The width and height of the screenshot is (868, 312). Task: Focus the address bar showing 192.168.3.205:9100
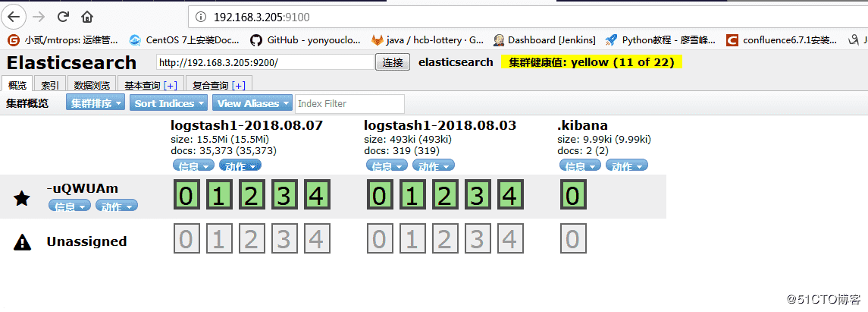pos(528,17)
